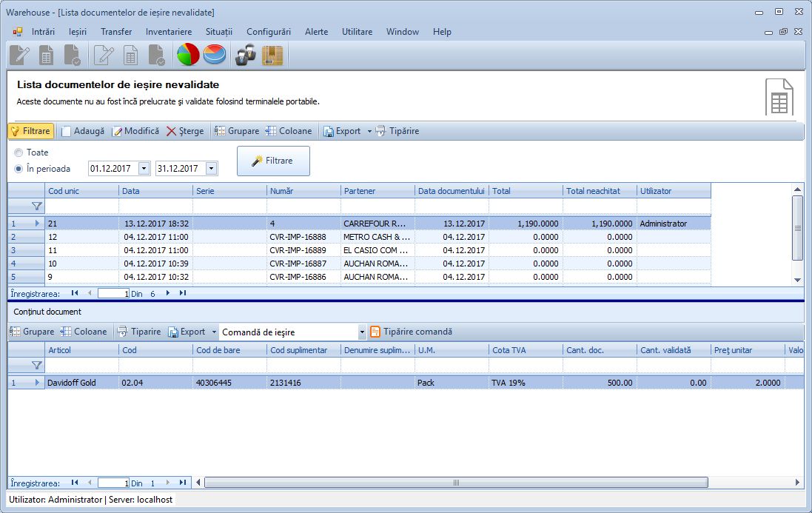812x513 pixels.
Task: Open the Configurări menu
Action: (269, 31)
